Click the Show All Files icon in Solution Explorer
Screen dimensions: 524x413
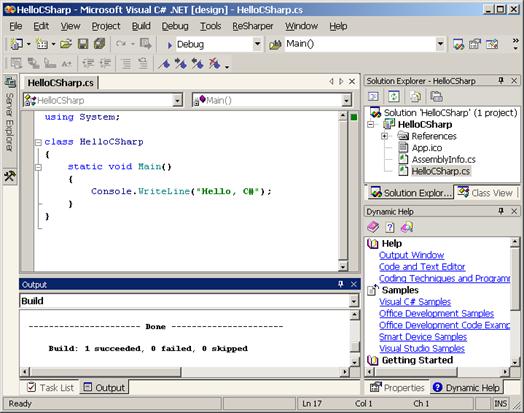415,97
